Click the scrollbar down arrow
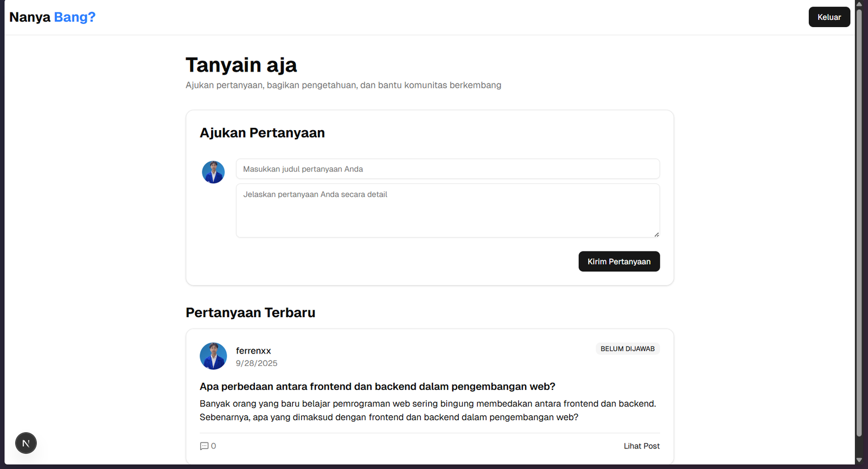The width and height of the screenshot is (868, 469). (x=859, y=460)
